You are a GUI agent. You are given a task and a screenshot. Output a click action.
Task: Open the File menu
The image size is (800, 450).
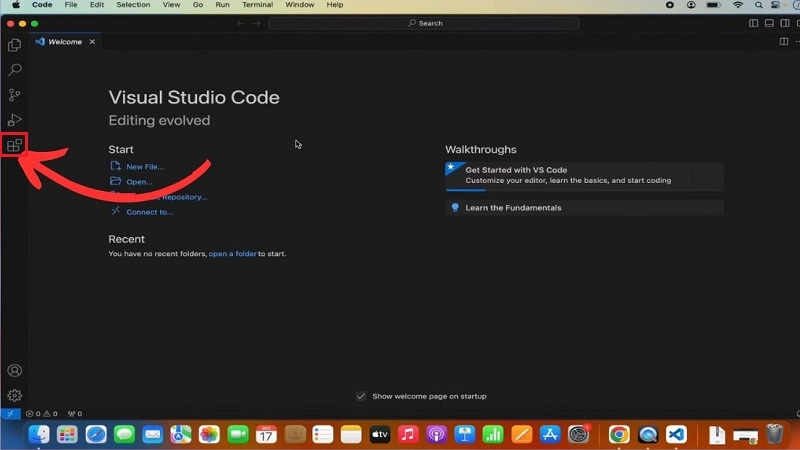pos(71,5)
